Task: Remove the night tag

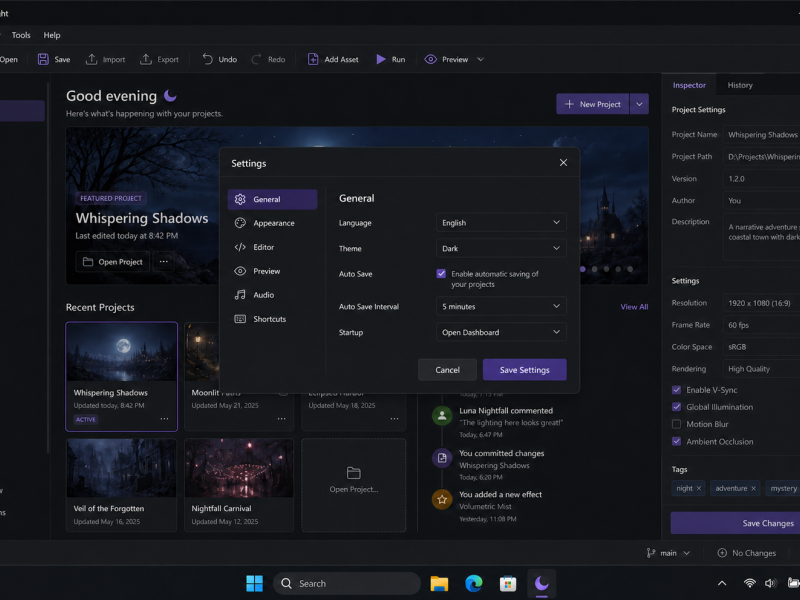Action: coord(699,488)
